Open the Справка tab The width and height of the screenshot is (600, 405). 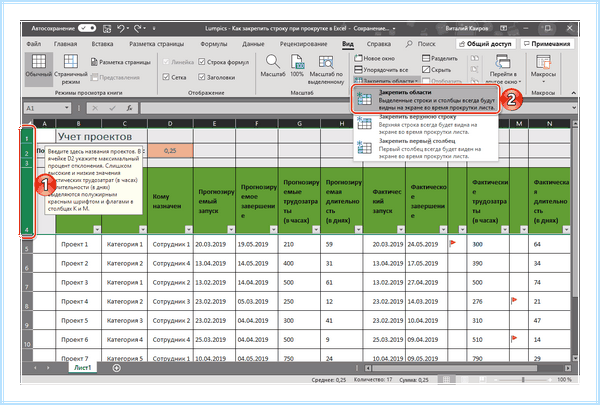coord(378,44)
